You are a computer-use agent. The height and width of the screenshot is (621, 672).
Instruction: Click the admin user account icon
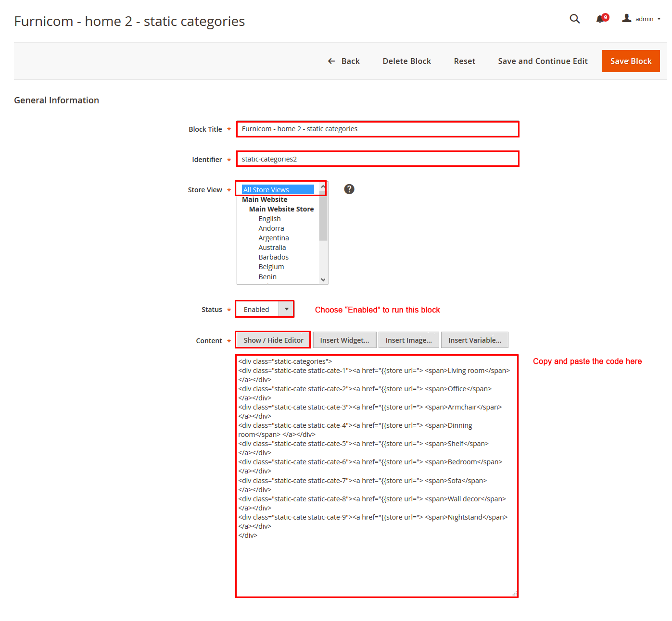point(626,18)
